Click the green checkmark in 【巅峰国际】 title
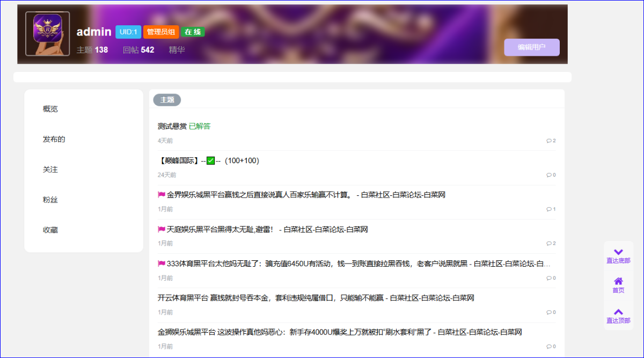 point(210,160)
